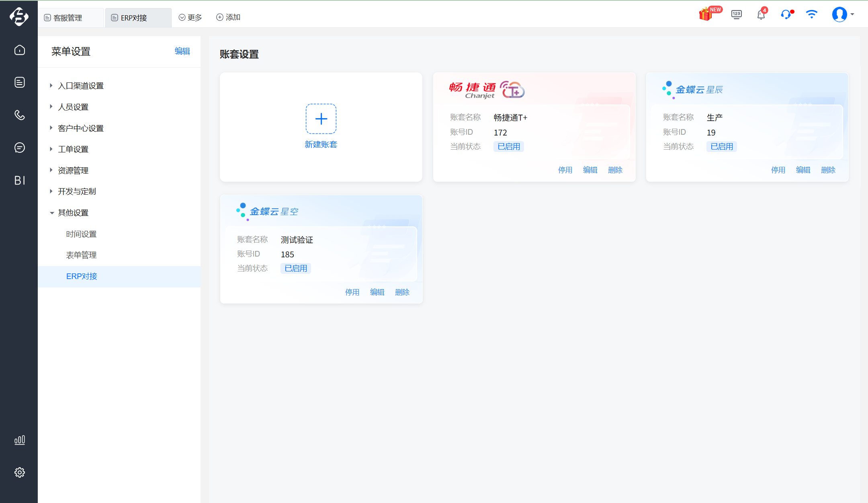Open the ticket list icon in sidebar
The height and width of the screenshot is (503, 868).
19,82
